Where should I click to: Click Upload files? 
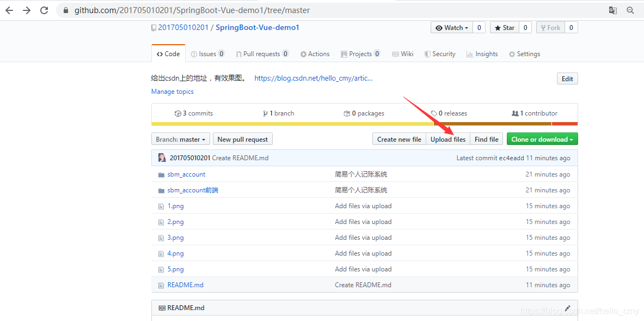[x=448, y=140]
